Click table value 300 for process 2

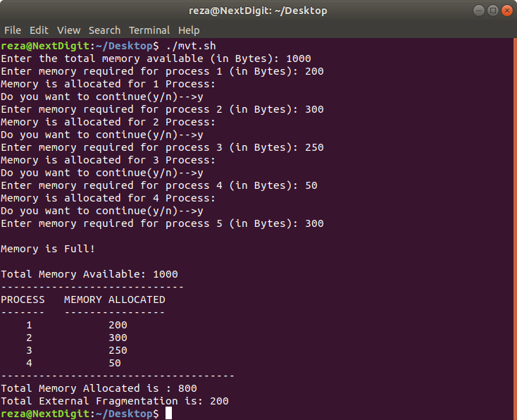[x=118, y=338]
